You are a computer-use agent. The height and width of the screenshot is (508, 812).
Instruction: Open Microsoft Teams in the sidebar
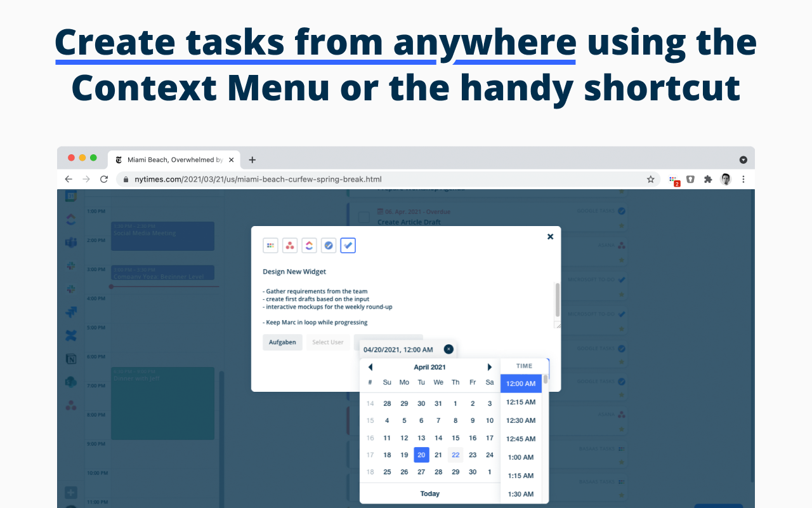[x=70, y=242]
